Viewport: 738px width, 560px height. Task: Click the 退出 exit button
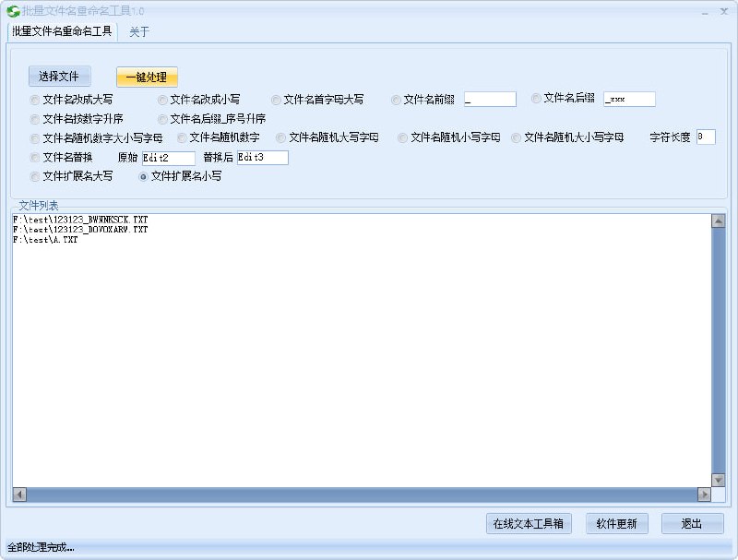(693, 522)
